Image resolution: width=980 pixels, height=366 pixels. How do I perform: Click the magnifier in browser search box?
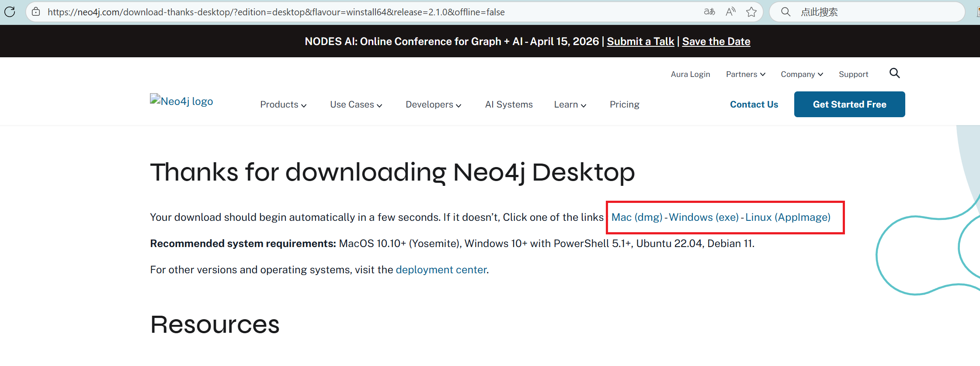[x=785, y=12]
